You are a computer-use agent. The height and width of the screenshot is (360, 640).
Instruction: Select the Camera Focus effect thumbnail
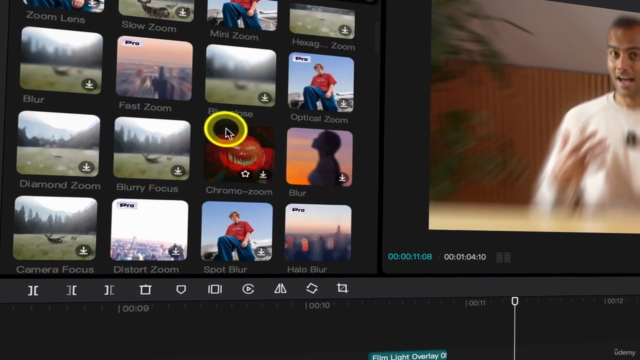pyautogui.click(x=55, y=228)
